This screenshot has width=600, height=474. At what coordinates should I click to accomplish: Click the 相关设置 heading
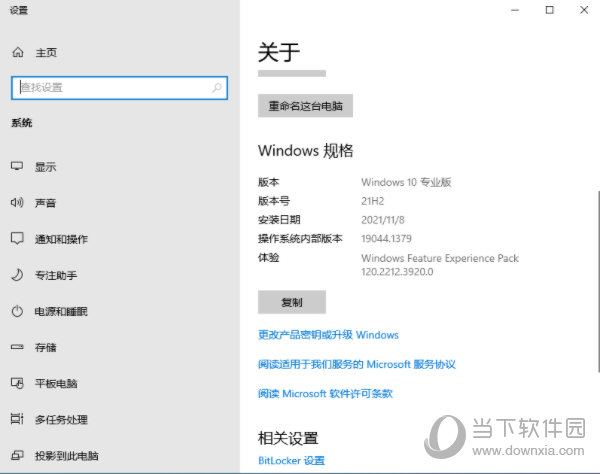point(288,438)
